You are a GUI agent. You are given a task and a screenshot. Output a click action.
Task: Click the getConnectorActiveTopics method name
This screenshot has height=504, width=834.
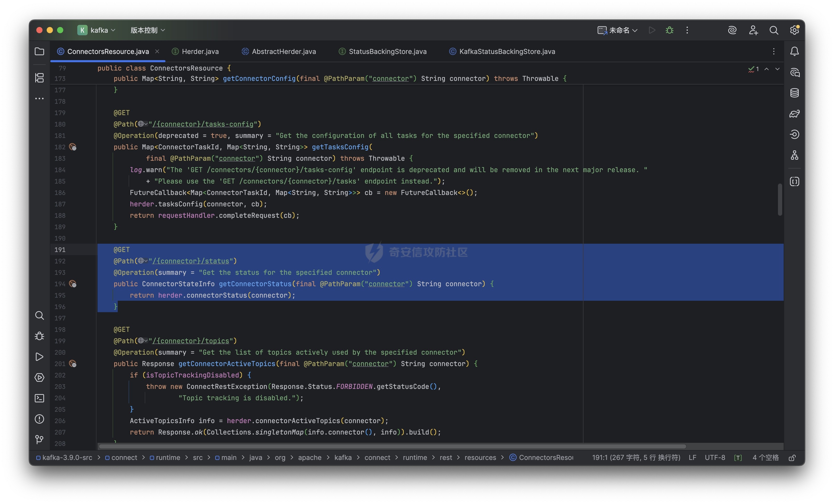(227, 364)
